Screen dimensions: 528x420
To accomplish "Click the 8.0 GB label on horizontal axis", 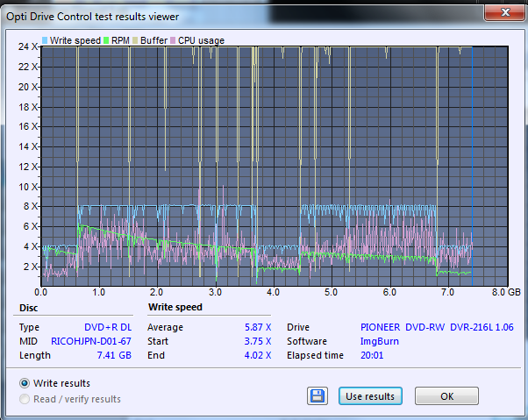I will tap(503, 291).
